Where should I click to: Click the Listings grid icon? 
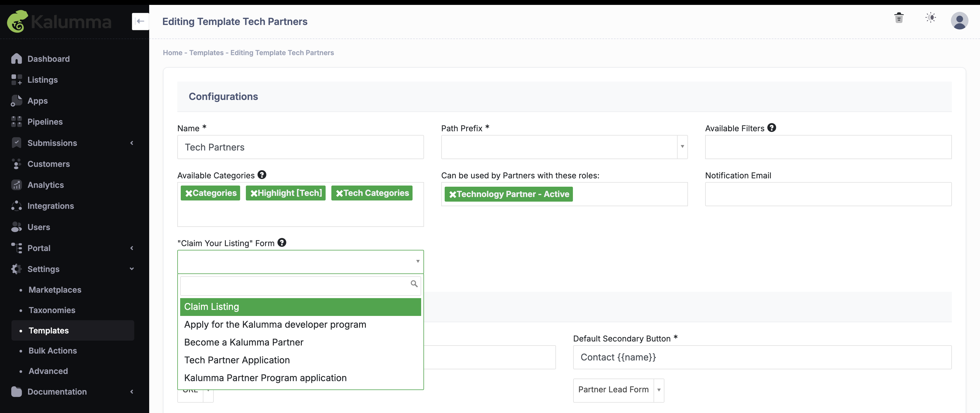click(16, 80)
